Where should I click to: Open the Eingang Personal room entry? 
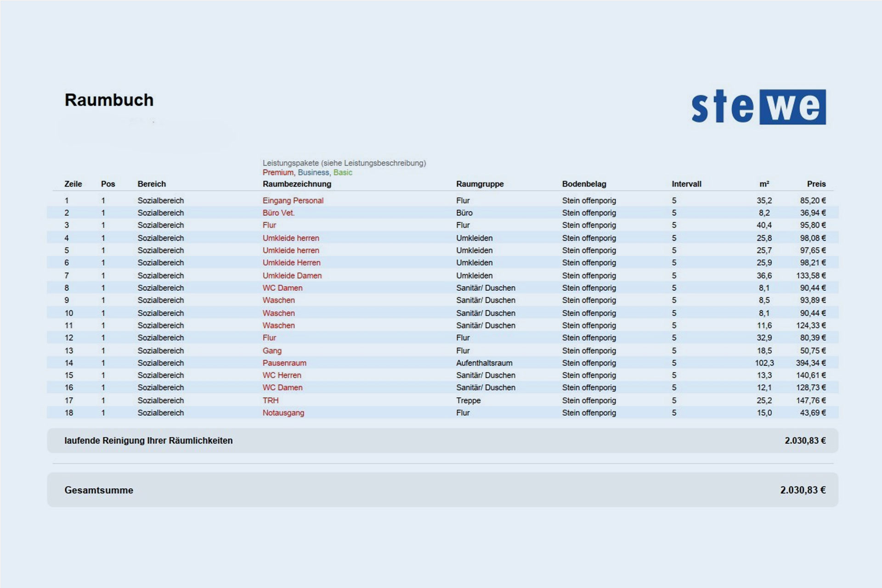293,200
